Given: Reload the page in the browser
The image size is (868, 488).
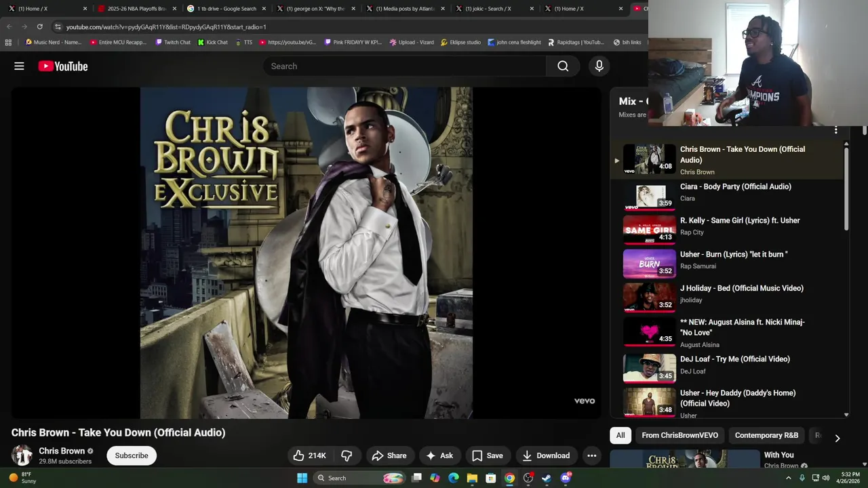Looking at the screenshot, I should click(x=39, y=26).
